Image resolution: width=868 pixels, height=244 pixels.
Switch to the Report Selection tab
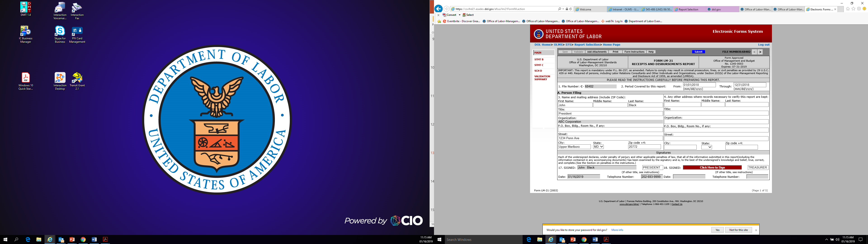pos(689,9)
